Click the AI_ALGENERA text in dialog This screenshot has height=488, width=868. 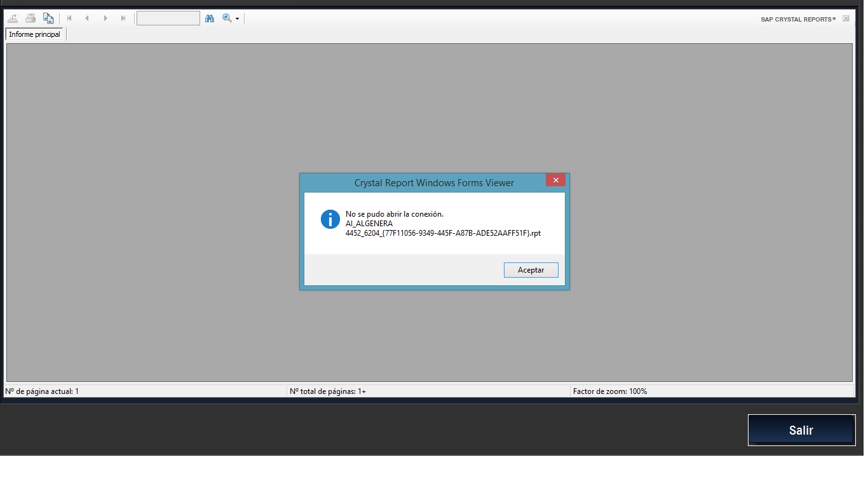click(x=369, y=224)
